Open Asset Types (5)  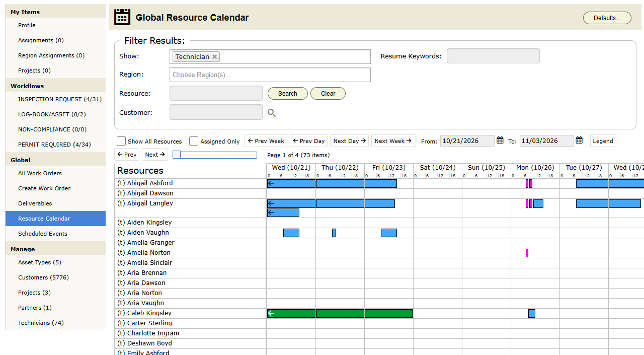point(55,262)
